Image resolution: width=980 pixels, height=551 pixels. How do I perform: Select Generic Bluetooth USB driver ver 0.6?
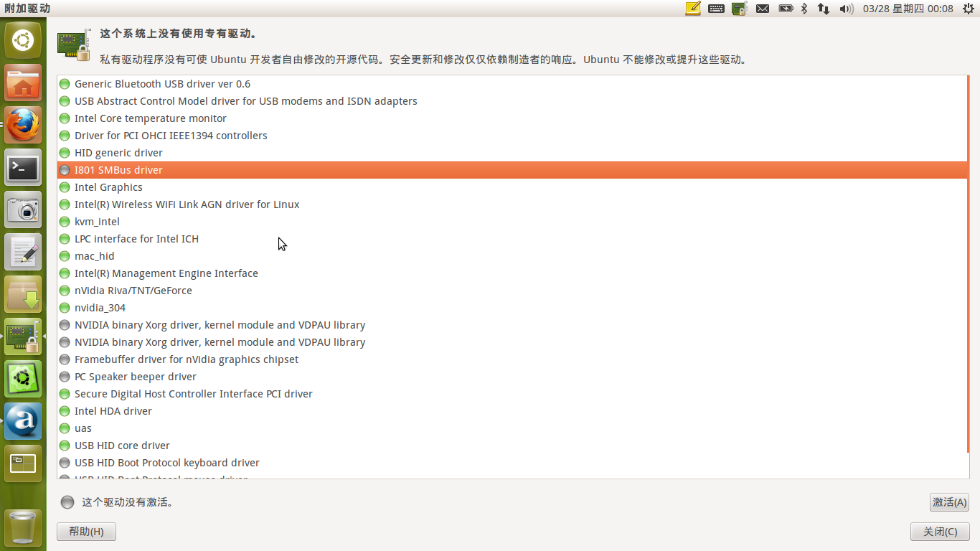512,84
